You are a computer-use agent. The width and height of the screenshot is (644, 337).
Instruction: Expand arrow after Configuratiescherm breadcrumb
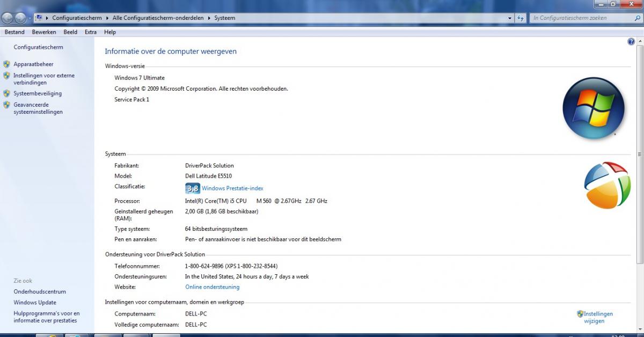point(107,18)
